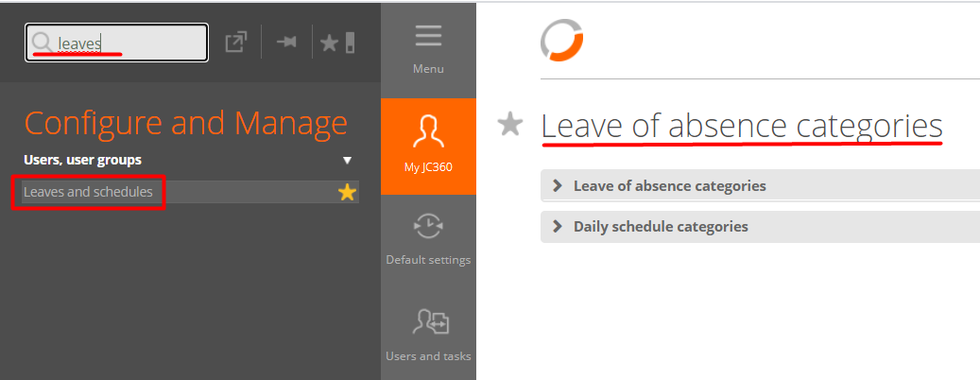The width and height of the screenshot is (980, 380).
Task: Open the Leaves and schedules menu entry
Action: 88,192
